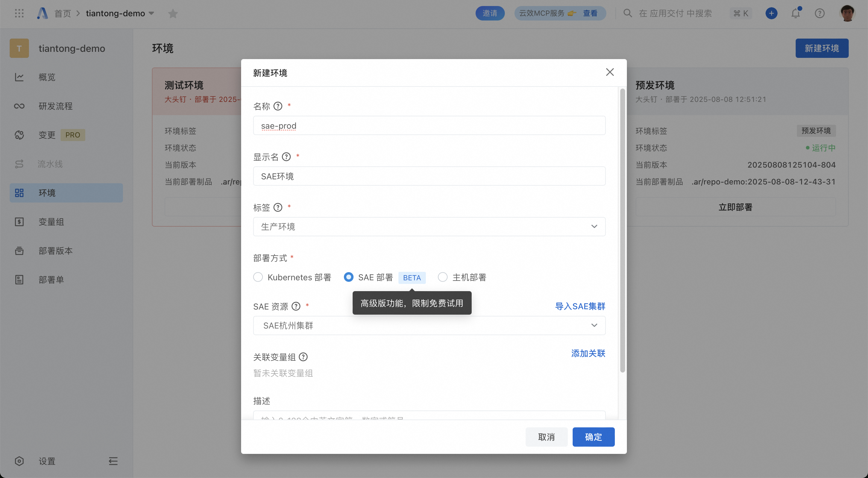868x478 pixels.
Task: Click the 确定 confirm button
Action: pos(593,437)
